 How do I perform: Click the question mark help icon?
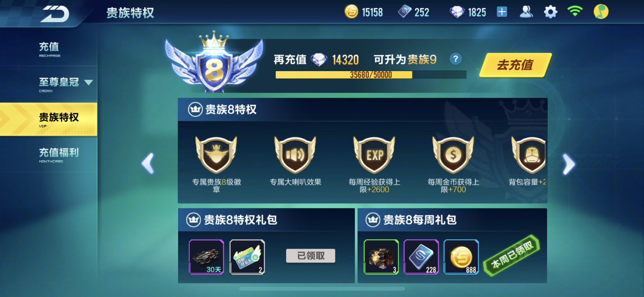456,59
